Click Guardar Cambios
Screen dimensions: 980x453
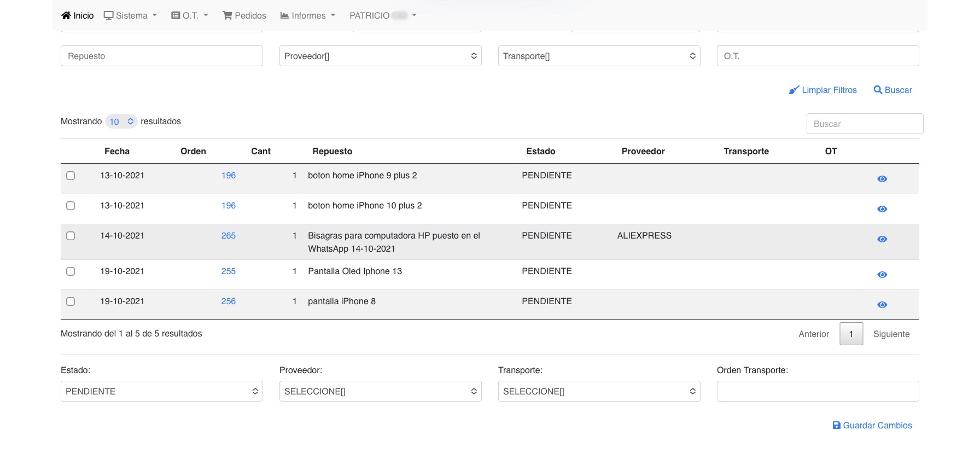pos(872,425)
